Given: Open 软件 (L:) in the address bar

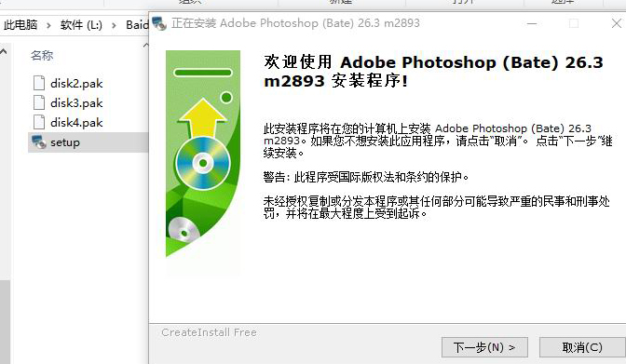Looking at the screenshot, I should tap(81, 25).
